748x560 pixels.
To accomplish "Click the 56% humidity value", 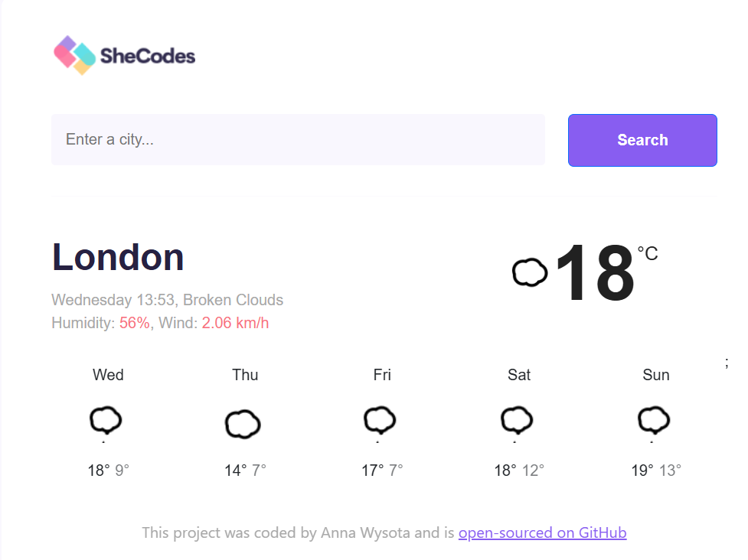I will (x=135, y=323).
